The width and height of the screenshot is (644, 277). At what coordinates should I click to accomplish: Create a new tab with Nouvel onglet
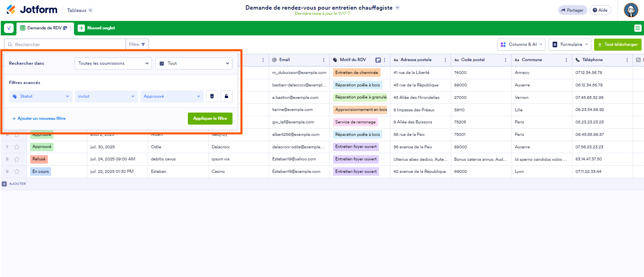(97, 28)
